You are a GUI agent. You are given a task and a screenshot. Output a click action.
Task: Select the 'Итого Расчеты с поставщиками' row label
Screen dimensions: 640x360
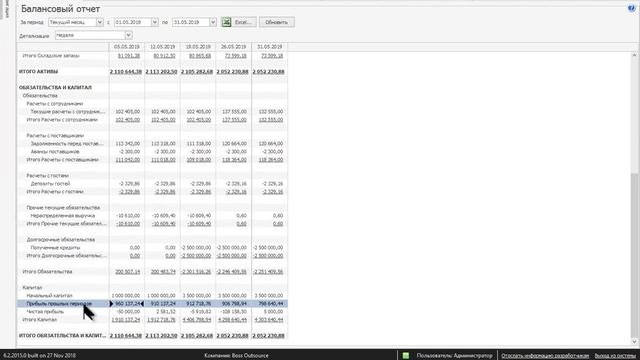click(62, 160)
